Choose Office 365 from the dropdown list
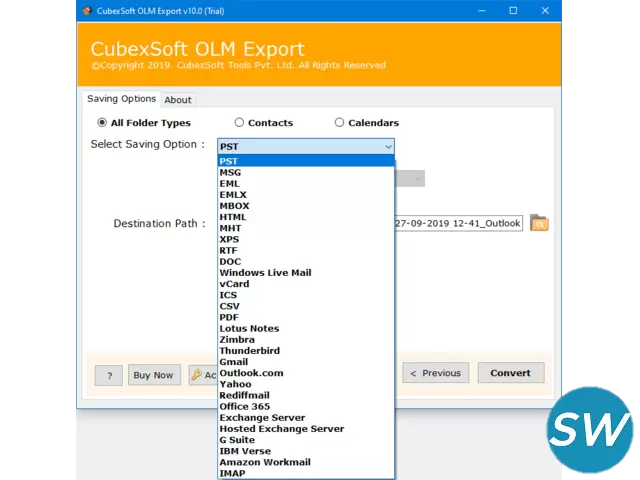 (x=244, y=406)
